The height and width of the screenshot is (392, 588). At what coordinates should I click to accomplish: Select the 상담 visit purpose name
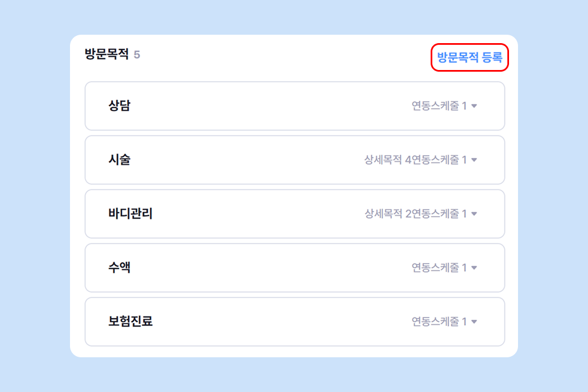pyautogui.click(x=119, y=106)
